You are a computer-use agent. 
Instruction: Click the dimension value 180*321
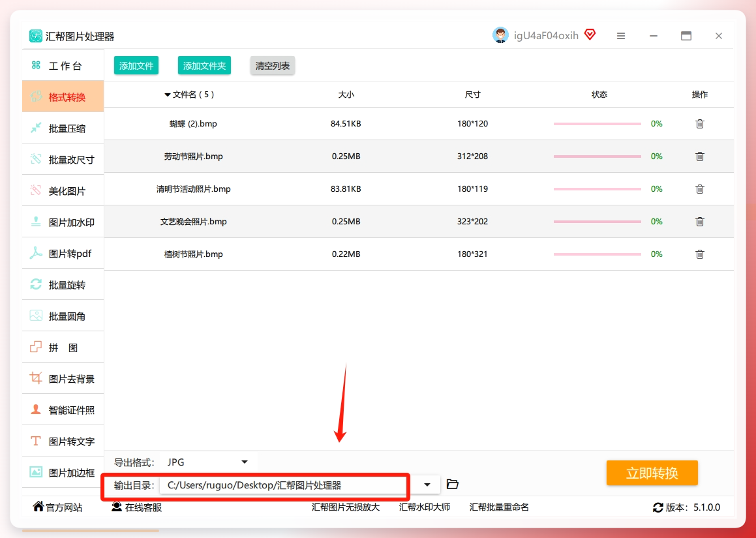(472, 254)
